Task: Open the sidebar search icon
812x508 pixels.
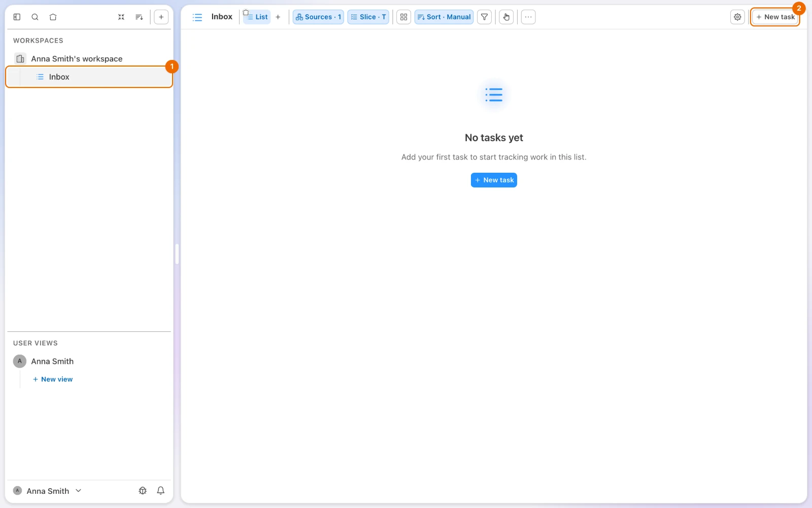Action: point(35,17)
